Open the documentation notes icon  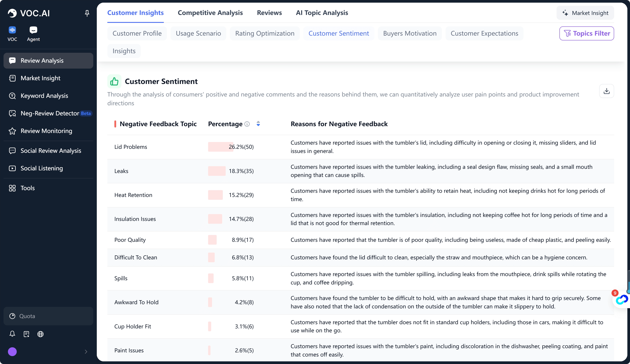pos(26,334)
